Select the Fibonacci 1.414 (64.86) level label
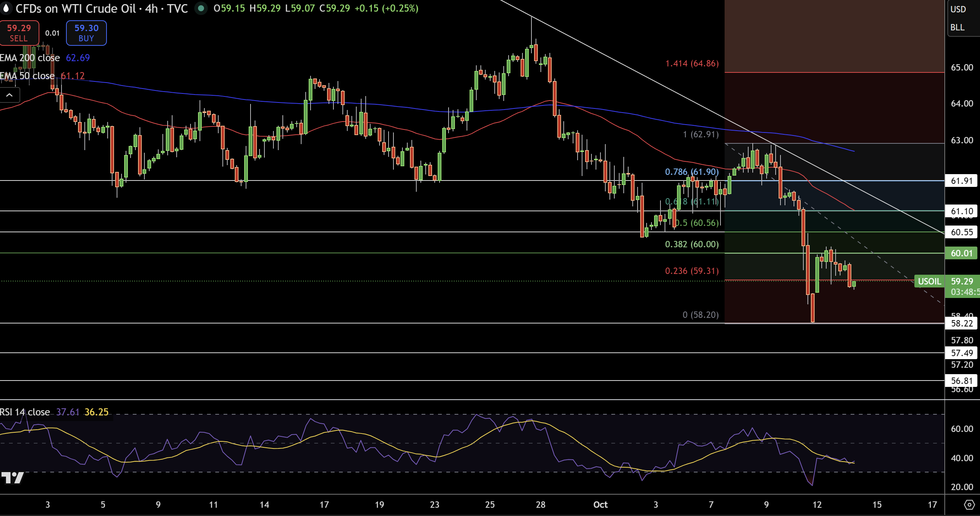The width and height of the screenshot is (980, 516). point(692,63)
